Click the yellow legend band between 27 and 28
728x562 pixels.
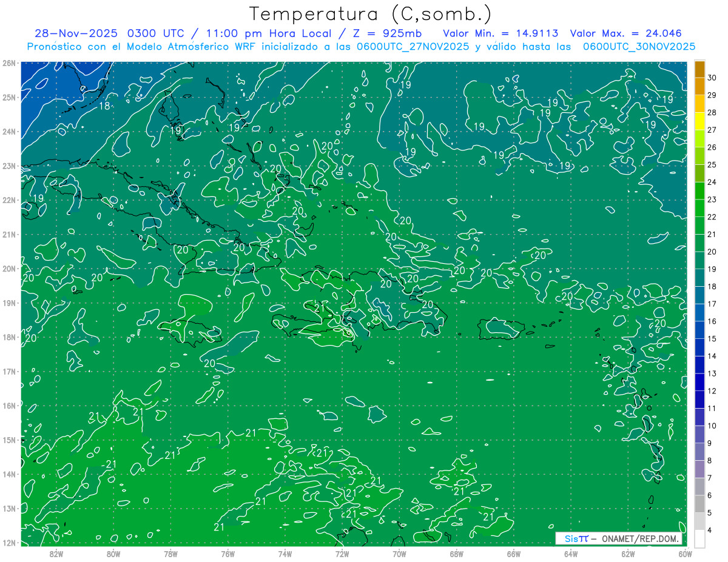tap(699, 121)
